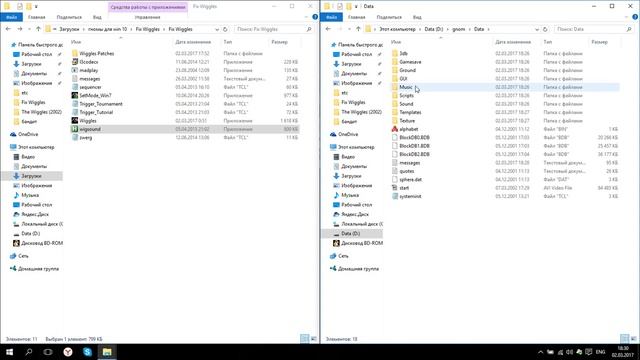Click gnom in the Data window breadcrumb
640x360 pixels.
click(458, 29)
